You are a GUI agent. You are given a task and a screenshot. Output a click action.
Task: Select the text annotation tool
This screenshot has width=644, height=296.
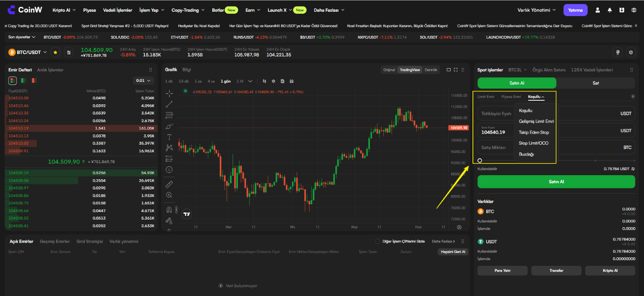(169, 137)
